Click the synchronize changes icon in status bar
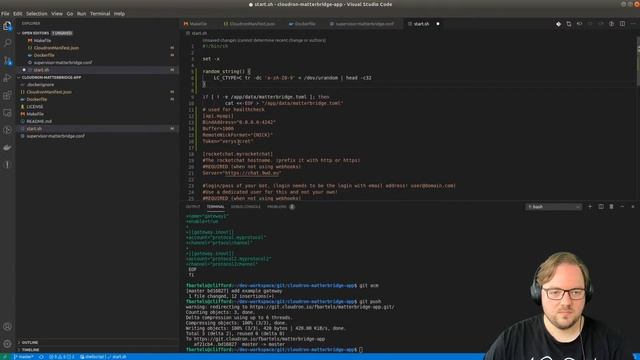The width and height of the screenshot is (640, 360). (x=41, y=357)
